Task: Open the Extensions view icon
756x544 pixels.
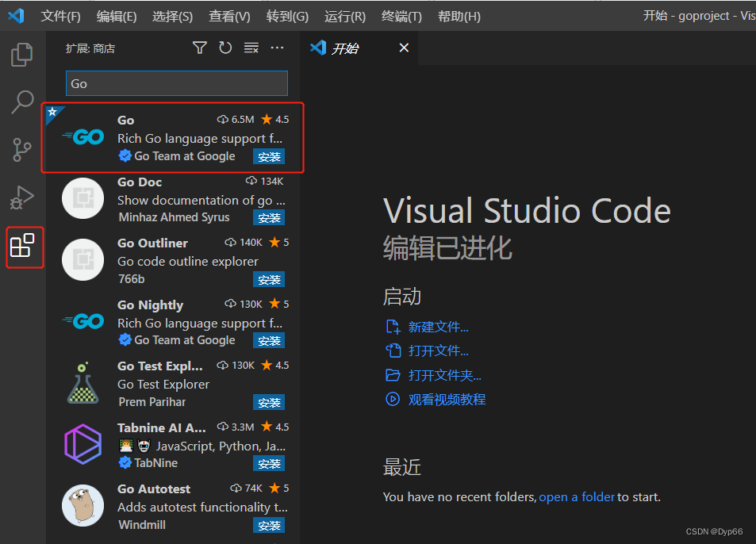Action: click(22, 246)
